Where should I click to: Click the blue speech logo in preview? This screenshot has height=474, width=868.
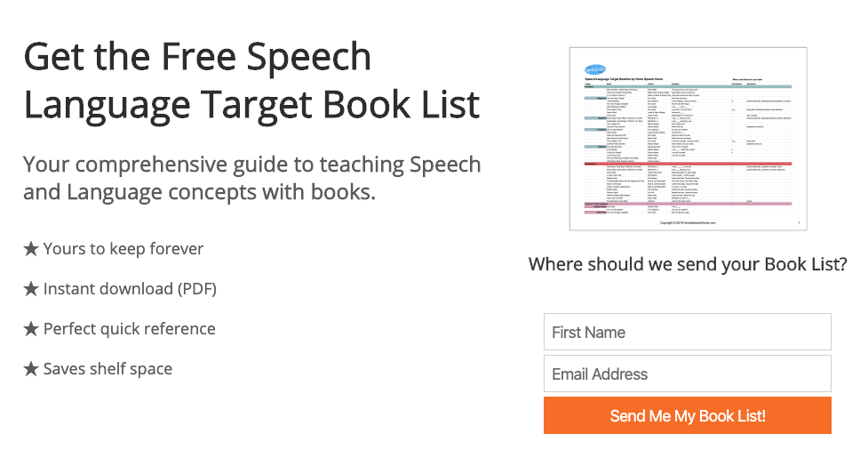pyautogui.click(x=595, y=70)
